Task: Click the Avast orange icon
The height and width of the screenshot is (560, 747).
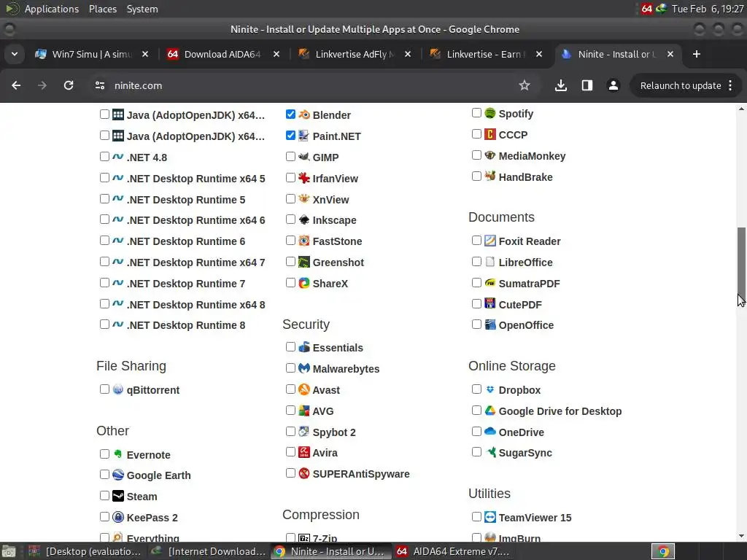Action: 304,389
